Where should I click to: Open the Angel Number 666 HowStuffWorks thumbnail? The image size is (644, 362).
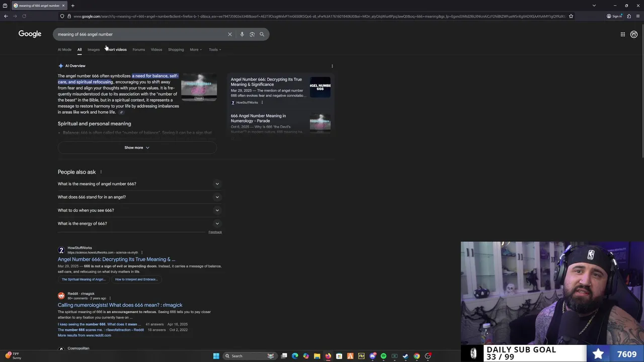(x=320, y=87)
